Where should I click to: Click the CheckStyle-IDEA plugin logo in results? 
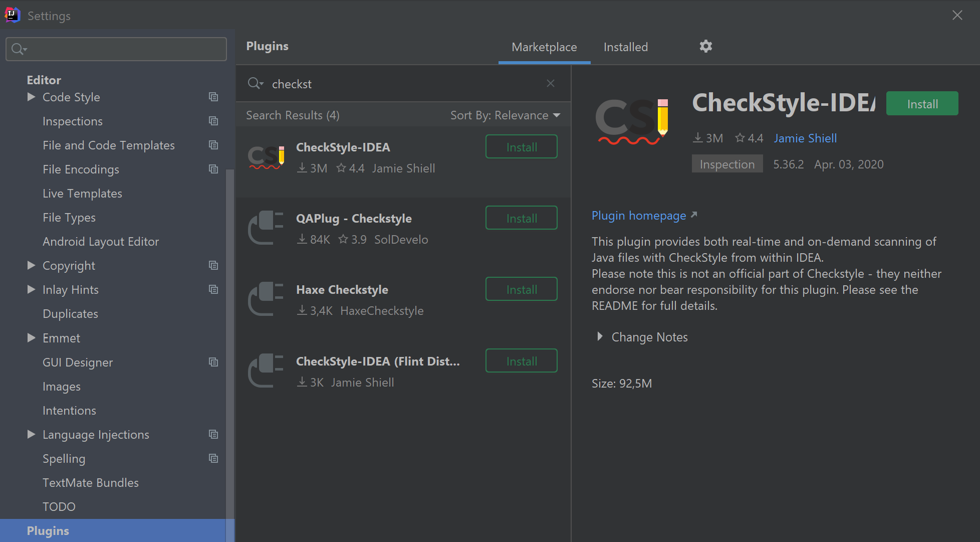266,157
